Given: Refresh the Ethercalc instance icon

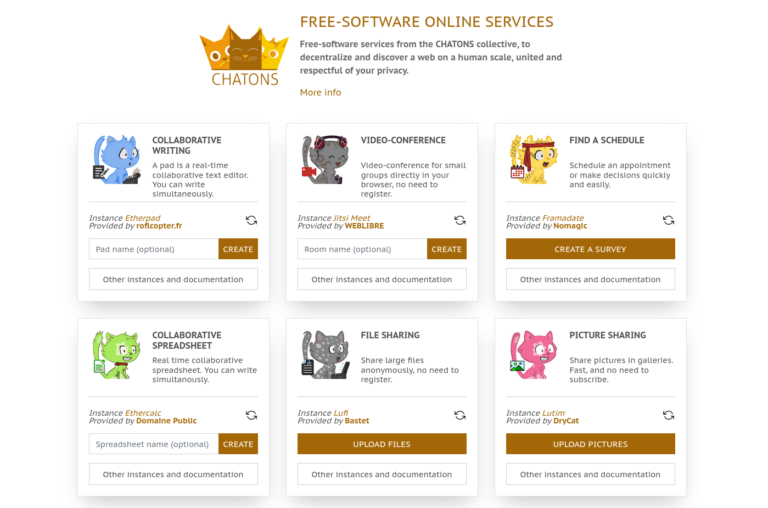Looking at the screenshot, I should coord(251,415).
